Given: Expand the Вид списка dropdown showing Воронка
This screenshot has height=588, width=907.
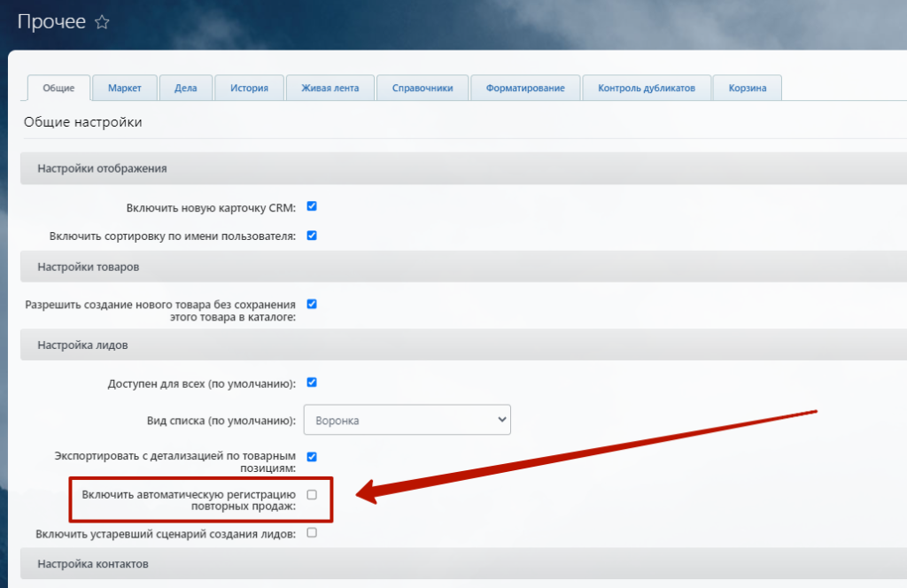Looking at the screenshot, I should [407, 420].
